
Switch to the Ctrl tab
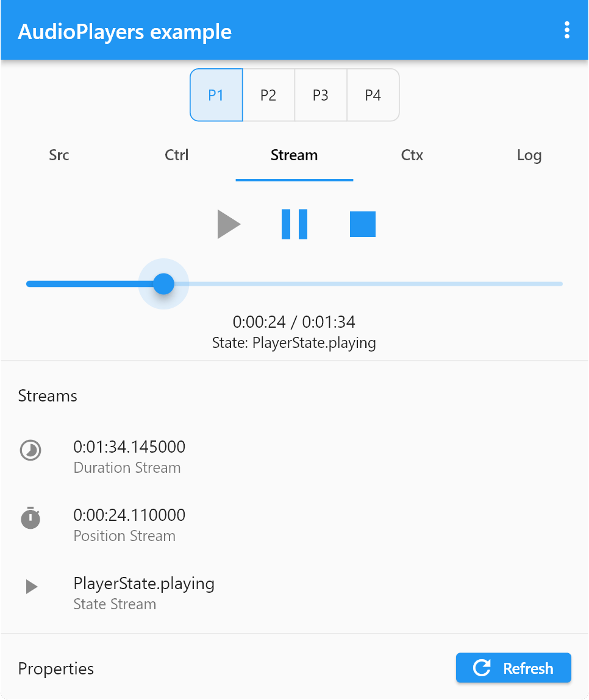click(x=176, y=155)
